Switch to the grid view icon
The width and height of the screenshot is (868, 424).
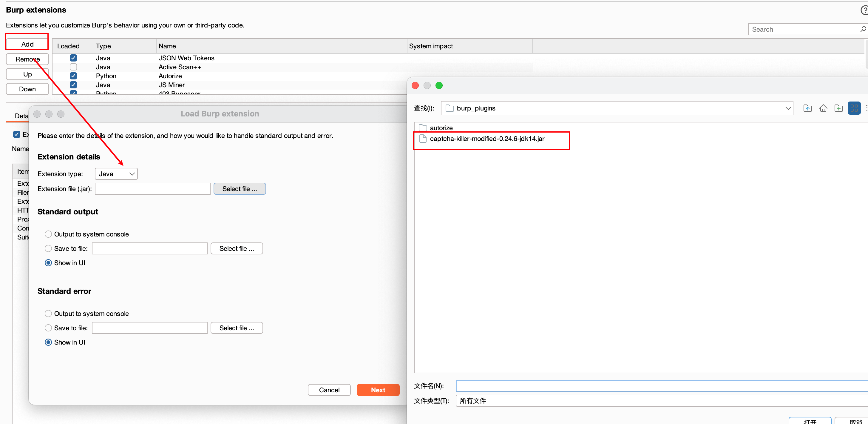pyautogui.click(x=854, y=108)
